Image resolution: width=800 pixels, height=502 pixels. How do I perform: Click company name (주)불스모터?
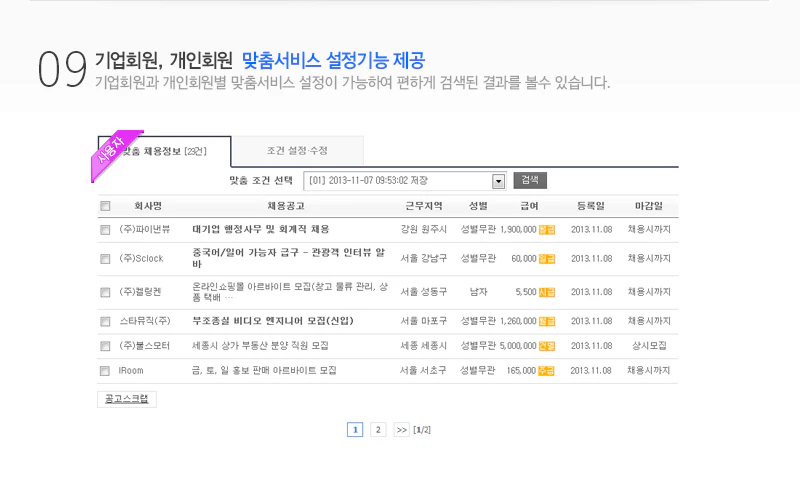[145, 346]
